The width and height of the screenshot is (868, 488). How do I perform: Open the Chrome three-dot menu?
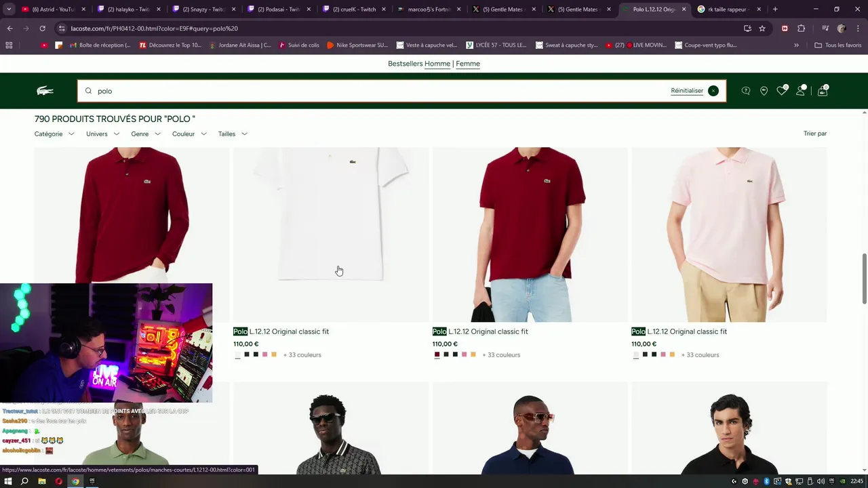[858, 28]
